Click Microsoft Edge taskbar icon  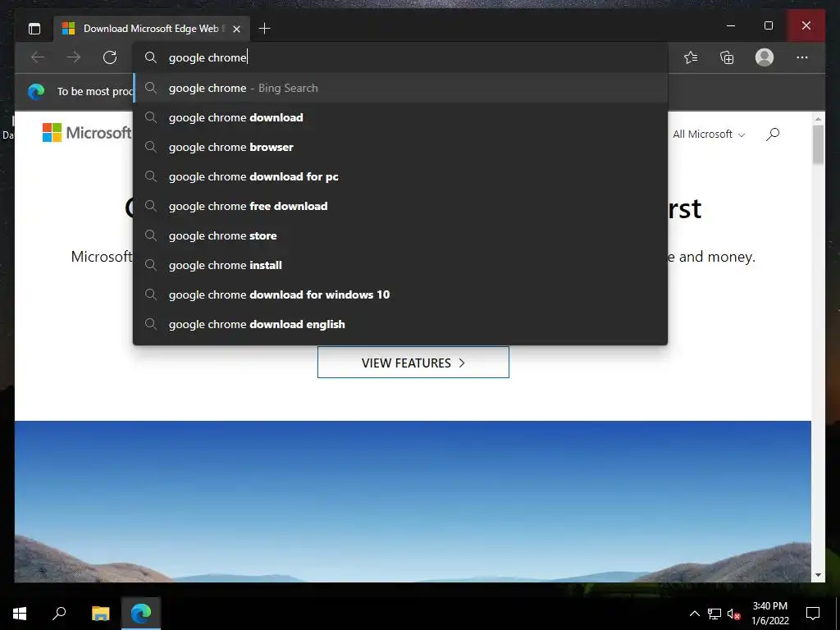141,613
